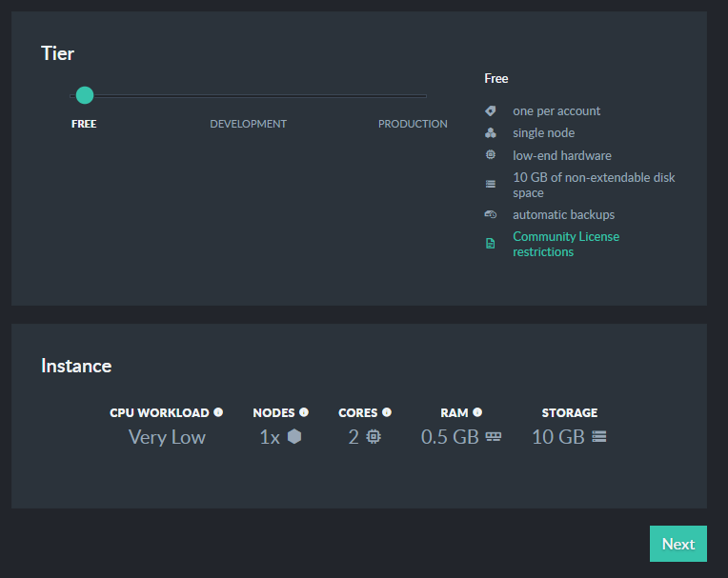Click the Instance section heading
The width and height of the screenshot is (728, 578).
point(76,366)
